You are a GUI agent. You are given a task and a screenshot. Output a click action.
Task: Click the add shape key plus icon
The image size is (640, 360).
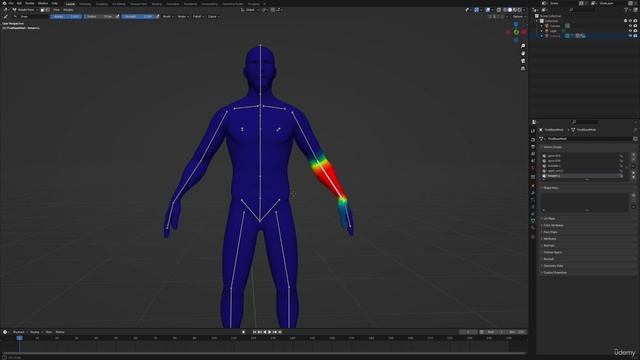[x=633, y=195]
